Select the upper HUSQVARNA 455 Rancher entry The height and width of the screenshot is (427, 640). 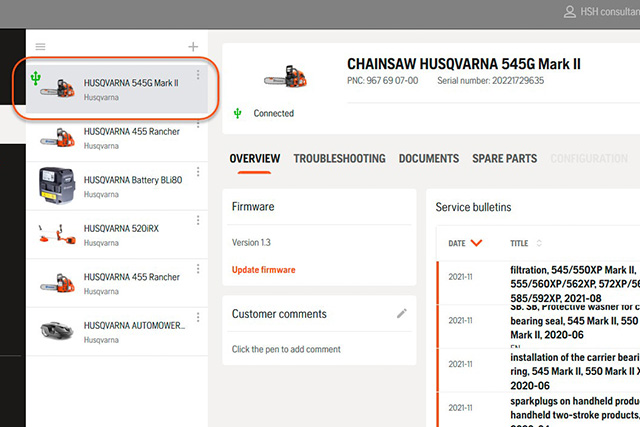(117, 138)
